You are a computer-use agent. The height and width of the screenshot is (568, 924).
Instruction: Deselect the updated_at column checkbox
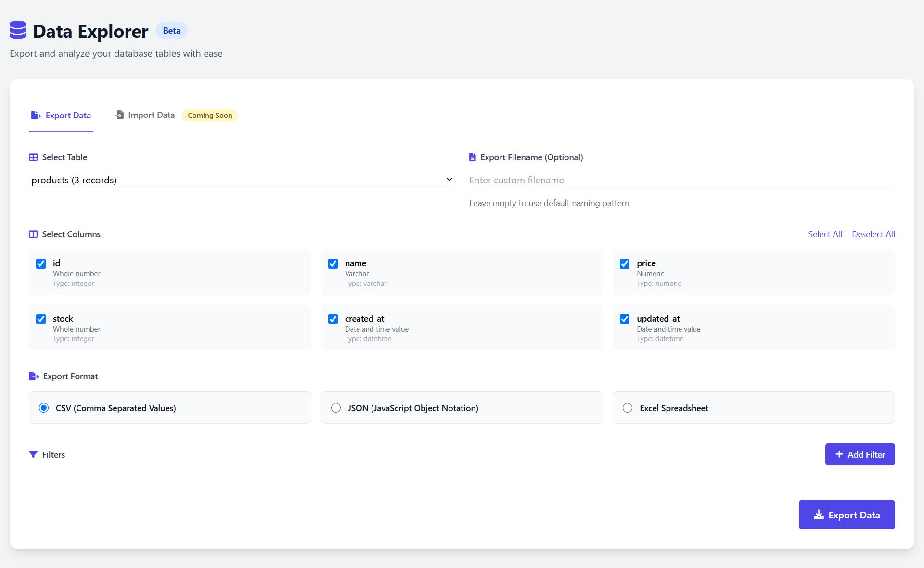[625, 319]
